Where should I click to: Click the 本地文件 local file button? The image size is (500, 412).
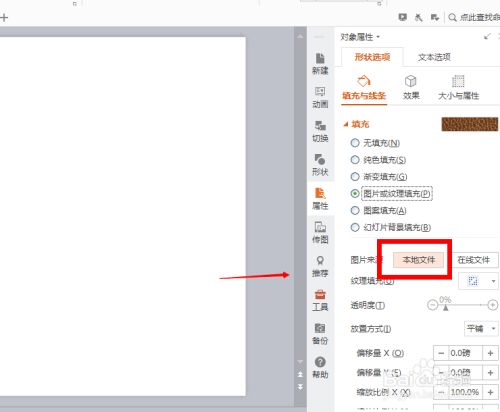419,260
